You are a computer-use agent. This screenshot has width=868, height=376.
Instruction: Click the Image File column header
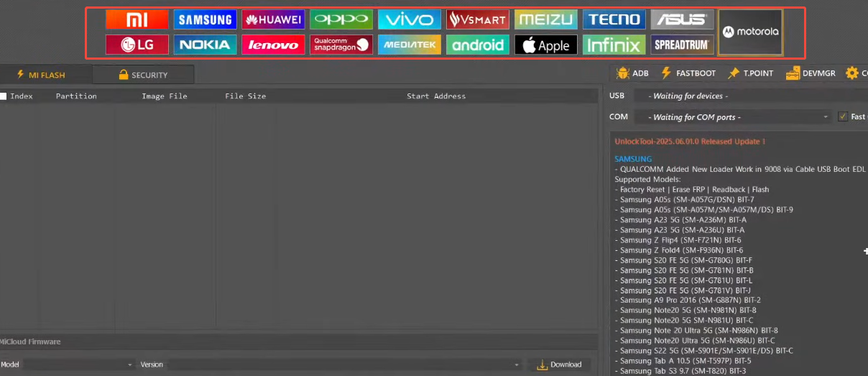pos(165,96)
